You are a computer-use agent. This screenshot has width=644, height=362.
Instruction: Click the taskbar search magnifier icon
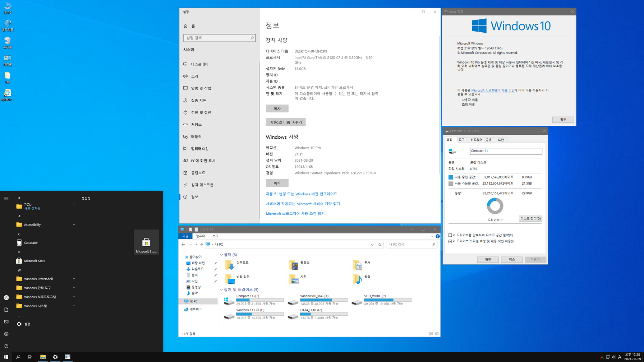tap(18, 357)
